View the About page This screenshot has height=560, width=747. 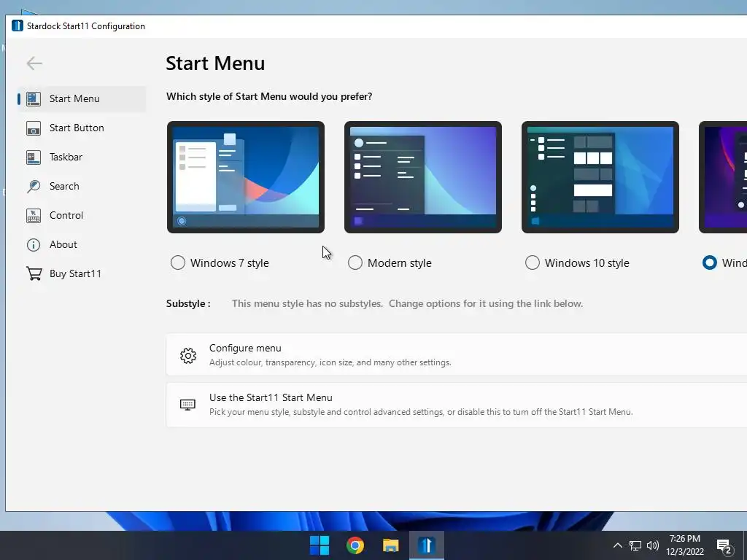click(x=82, y=245)
